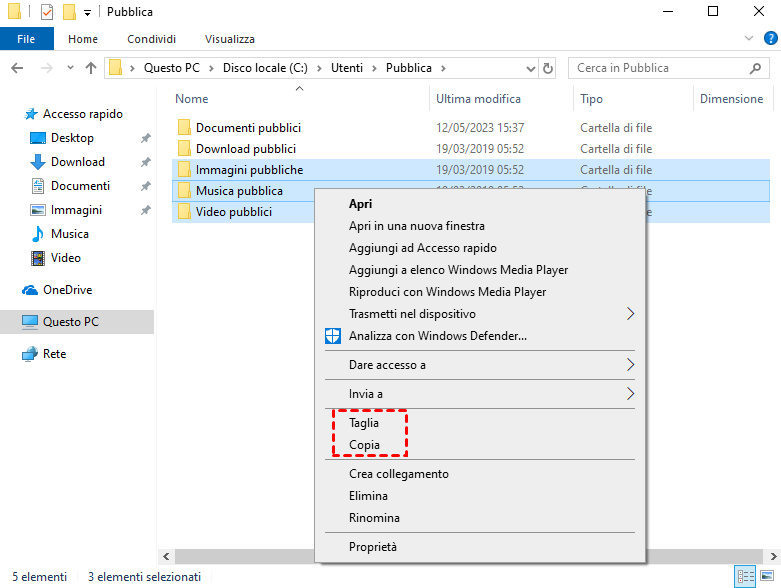Go up one folder level

(91, 68)
